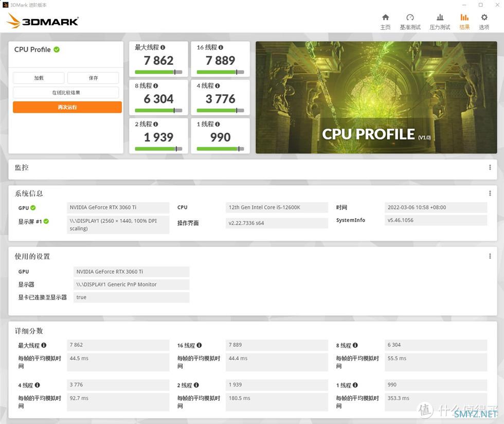Viewport: 504px width, 424px height.
Task: Click the score bar under 7 889
Action: coord(221,72)
